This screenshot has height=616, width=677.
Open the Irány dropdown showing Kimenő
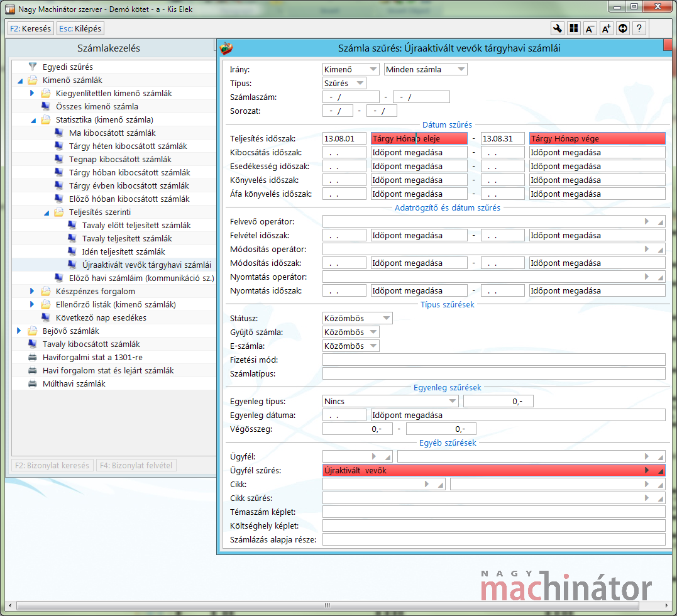pyautogui.click(x=350, y=69)
